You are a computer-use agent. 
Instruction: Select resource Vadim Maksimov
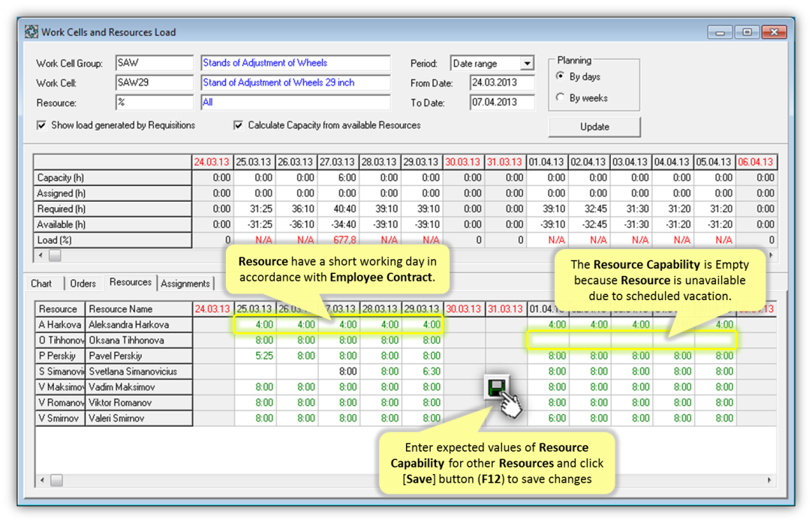pos(138,387)
